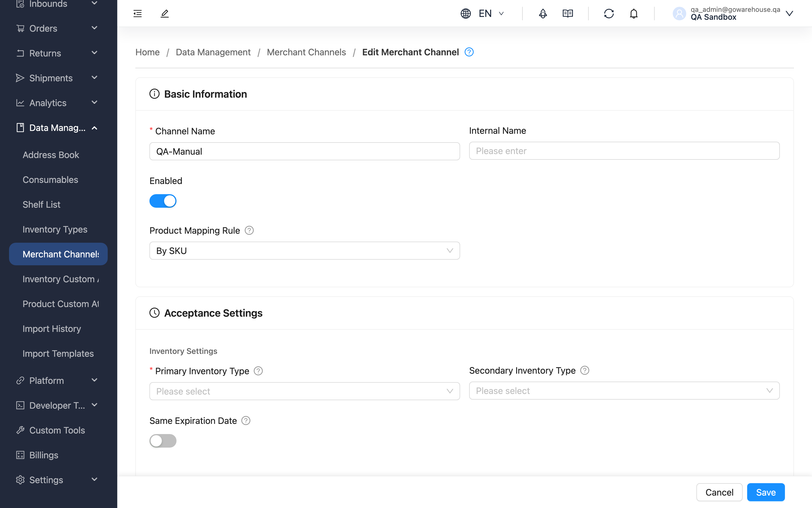The height and width of the screenshot is (508, 812).
Task: Open Product Custom Attributes sidebar item
Action: (58, 304)
